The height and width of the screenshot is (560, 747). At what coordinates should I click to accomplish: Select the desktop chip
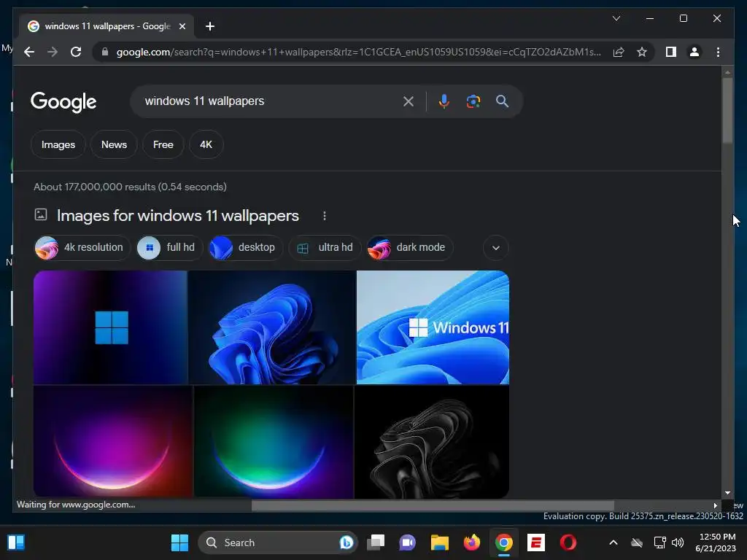245,248
